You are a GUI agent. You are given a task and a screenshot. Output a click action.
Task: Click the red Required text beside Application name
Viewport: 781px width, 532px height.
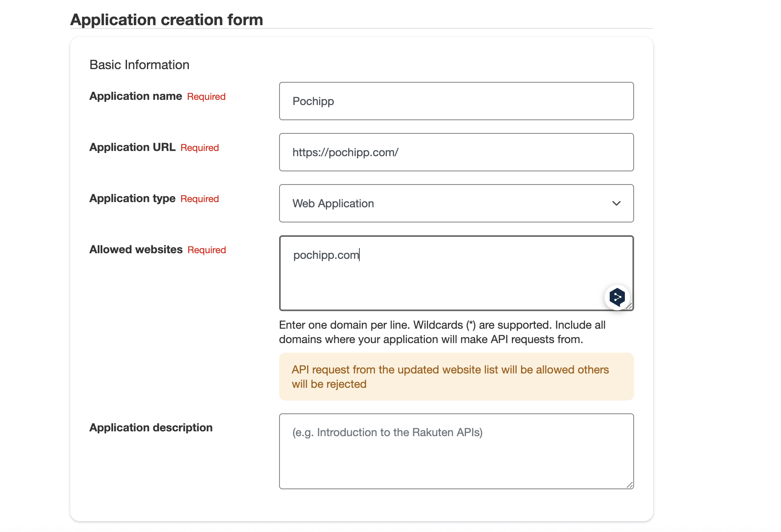click(x=206, y=97)
